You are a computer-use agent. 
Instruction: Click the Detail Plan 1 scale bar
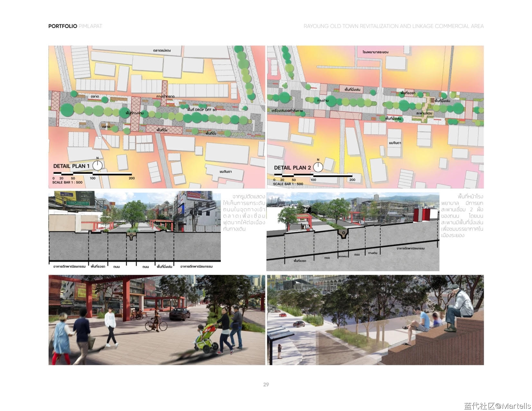(92, 175)
